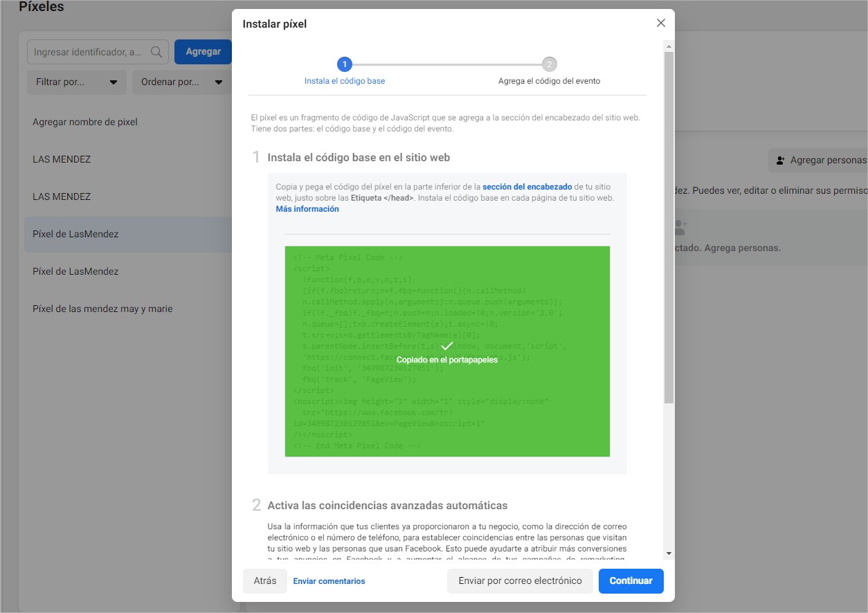Click step 1 circle indicator
The height and width of the screenshot is (613, 868).
pos(345,64)
